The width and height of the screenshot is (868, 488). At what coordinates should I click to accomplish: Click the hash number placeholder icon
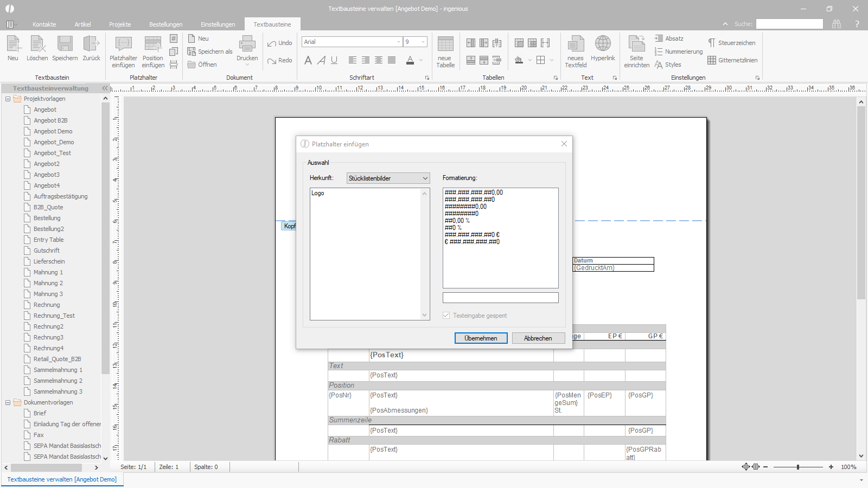click(x=174, y=38)
